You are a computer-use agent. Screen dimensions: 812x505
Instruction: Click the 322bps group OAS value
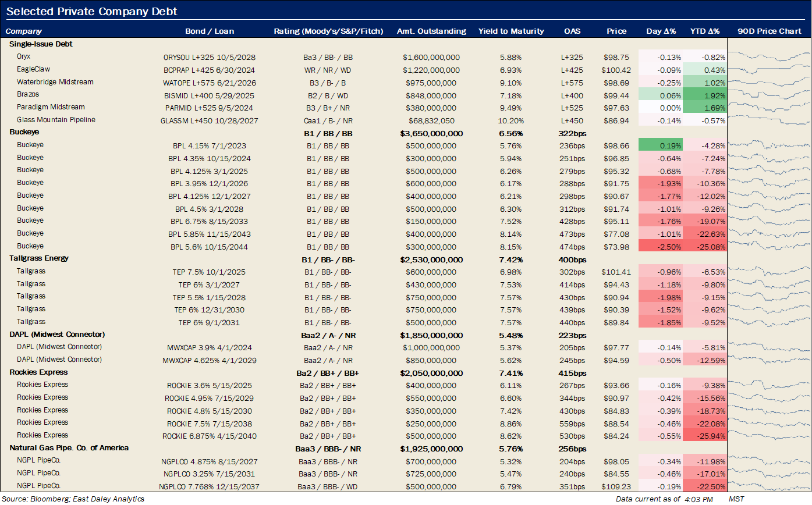point(572,133)
